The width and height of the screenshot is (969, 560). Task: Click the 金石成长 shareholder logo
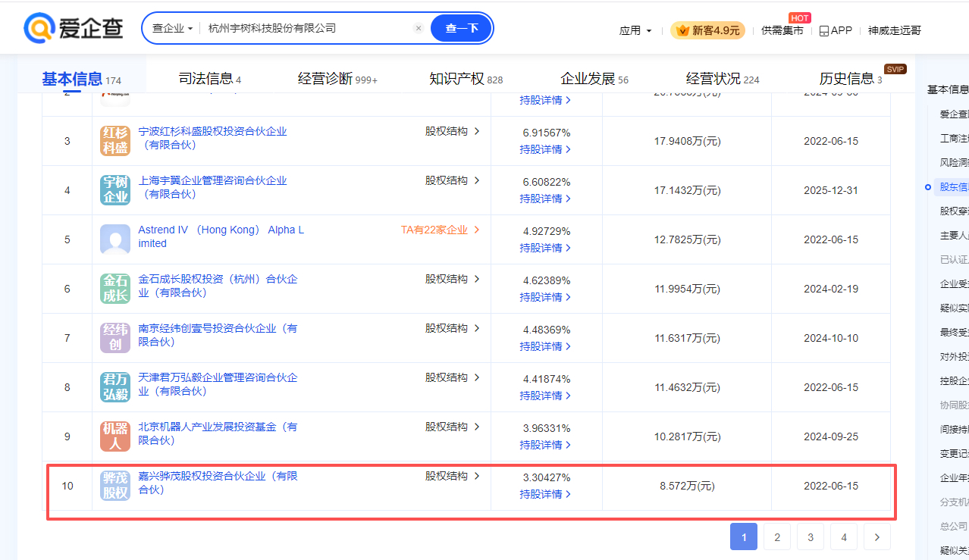pos(115,289)
